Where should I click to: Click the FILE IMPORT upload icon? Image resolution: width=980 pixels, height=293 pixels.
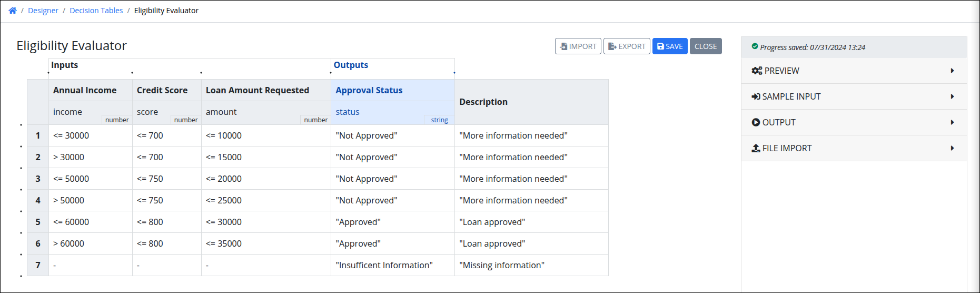[x=756, y=148]
